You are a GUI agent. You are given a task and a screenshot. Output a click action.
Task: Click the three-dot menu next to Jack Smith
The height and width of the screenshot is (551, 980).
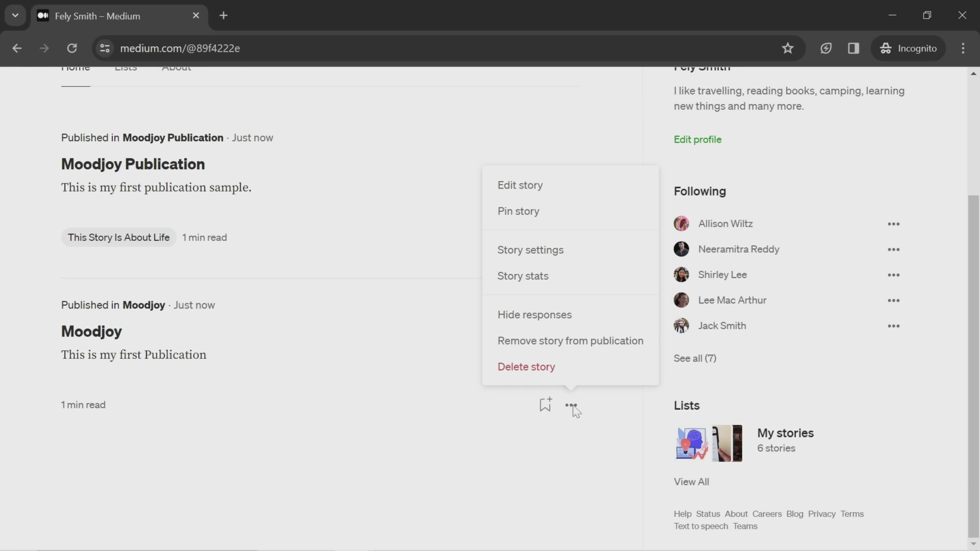tap(894, 325)
